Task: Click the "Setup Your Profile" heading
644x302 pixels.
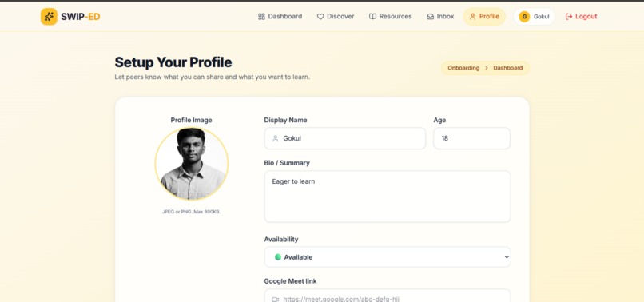Action: pyautogui.click(x=173, y=62)
